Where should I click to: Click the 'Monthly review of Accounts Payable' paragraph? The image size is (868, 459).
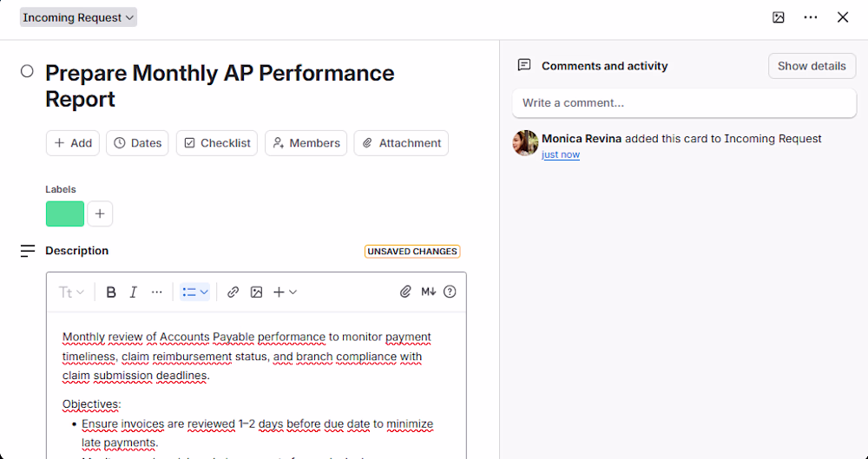(247, 356)
